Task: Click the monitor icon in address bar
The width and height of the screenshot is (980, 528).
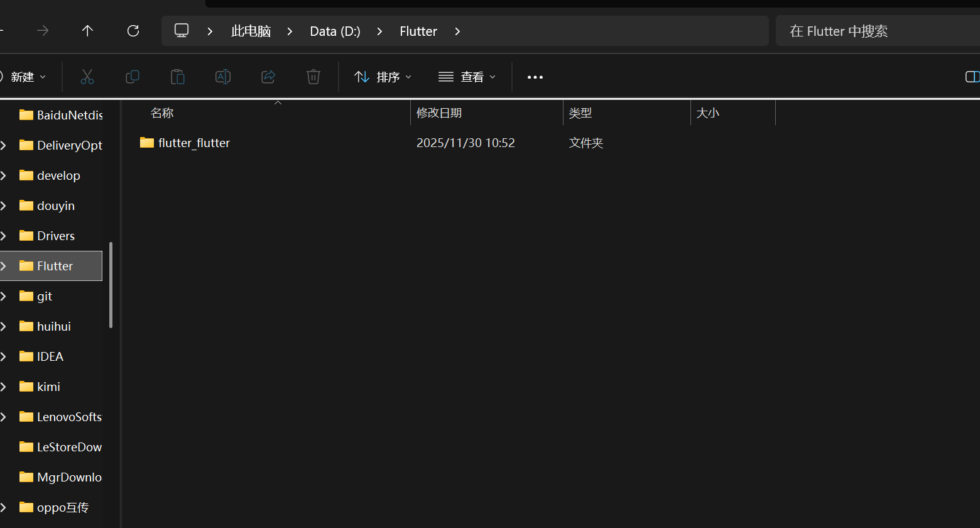Action: pyautogui.click(x=182, y=31)
